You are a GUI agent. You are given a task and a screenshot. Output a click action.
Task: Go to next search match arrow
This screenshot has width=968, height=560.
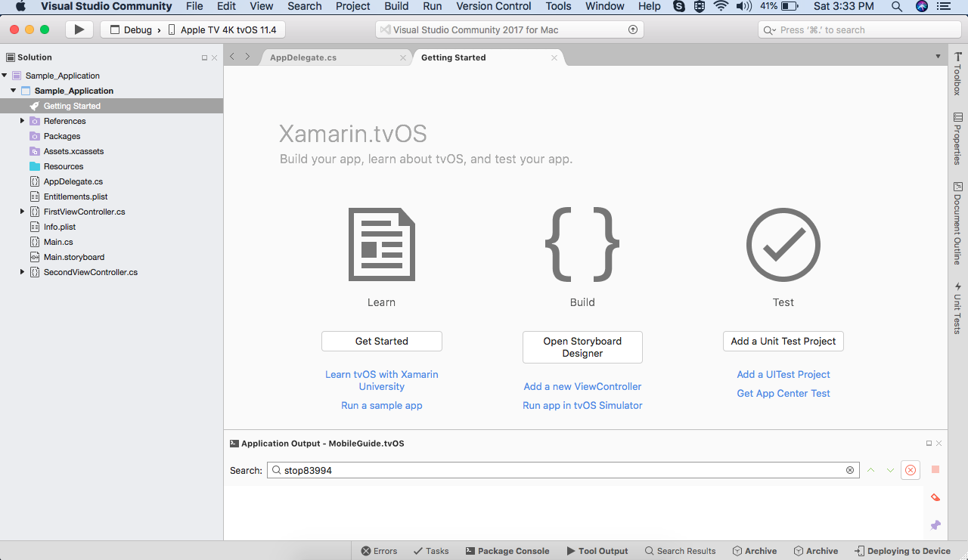point(890,470)
